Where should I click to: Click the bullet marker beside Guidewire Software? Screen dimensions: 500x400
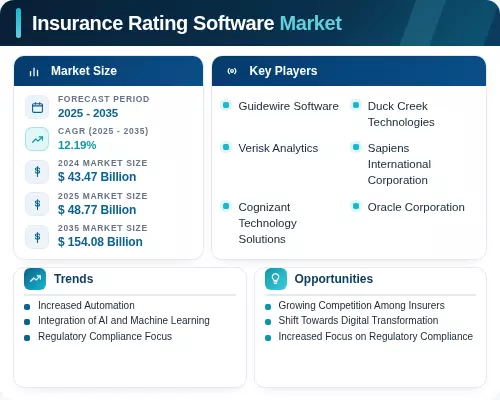tap(226, 105)
